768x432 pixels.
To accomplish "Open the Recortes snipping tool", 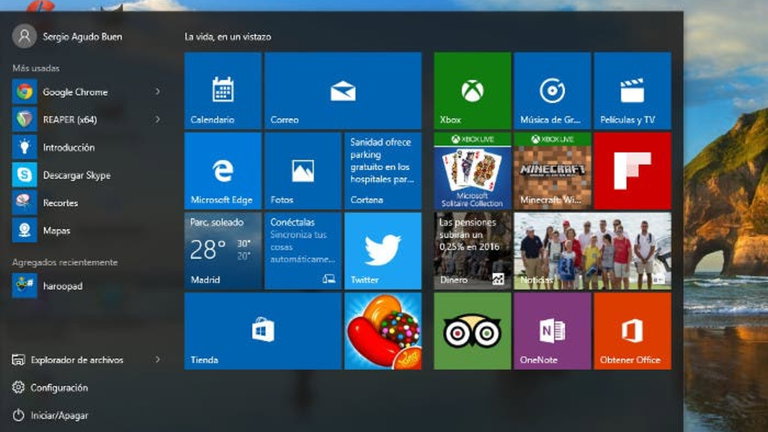I will (x=60, y=203).
